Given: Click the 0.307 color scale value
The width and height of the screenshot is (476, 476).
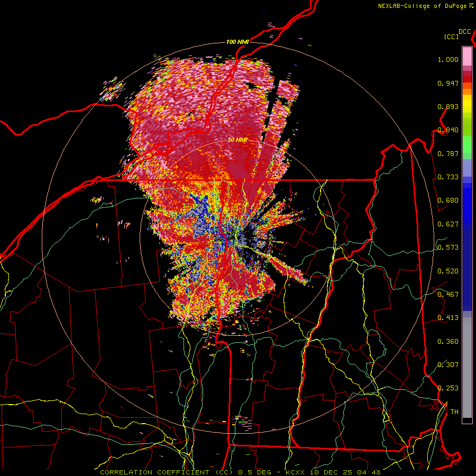Looking at the screenshot, I should (x=448, y=365).
